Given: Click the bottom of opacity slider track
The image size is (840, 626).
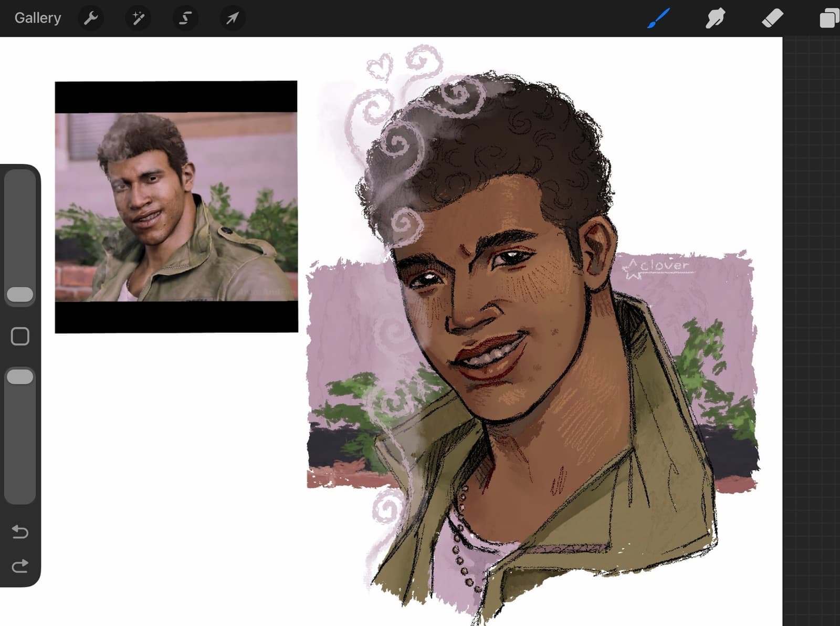Looking at the screenshot, I should tap(20, 494).
